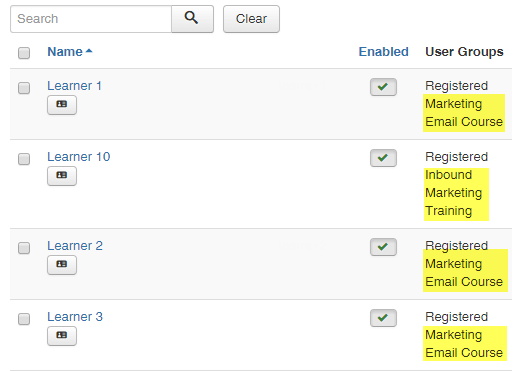Viewport: 528px width, 371px height.
Task: Click 'Registered' group text in Learner 1 row
Action: [x=457, y=86]
